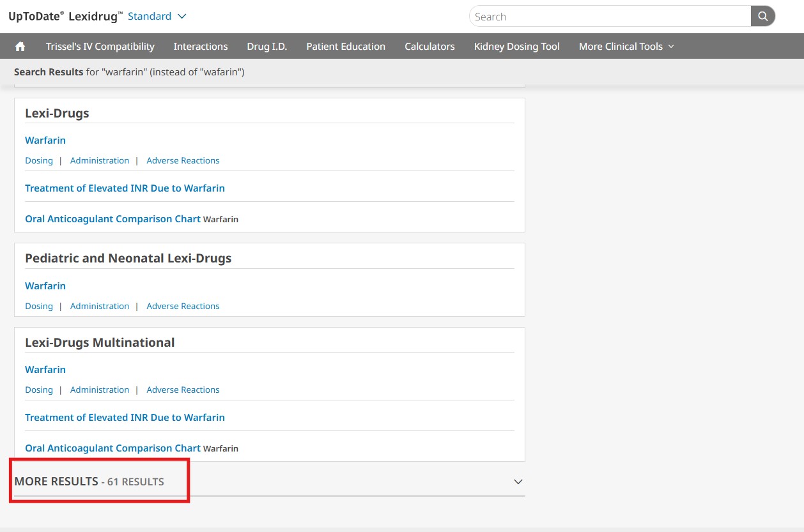Image resolution: width=804 pixels, height=532 pixels.
Task: Select Patient Education in navigation bar
Action: pyautogui.click(x=346, y=47)
